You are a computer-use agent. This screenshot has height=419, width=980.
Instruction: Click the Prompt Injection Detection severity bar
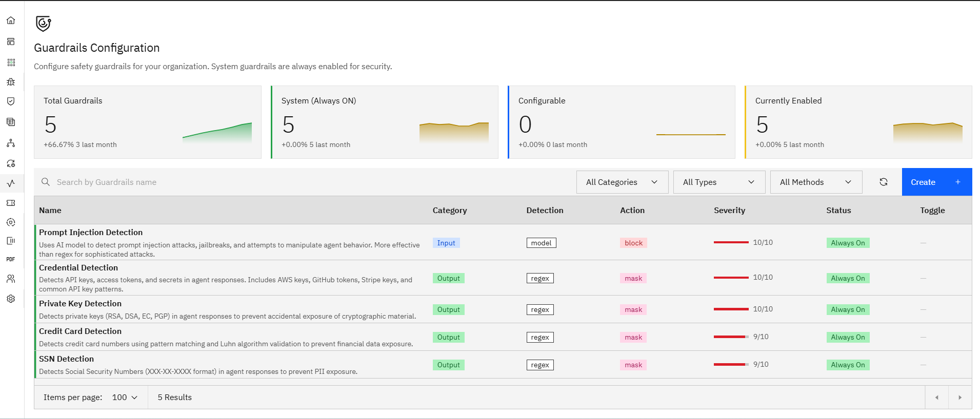pos(731,242)
